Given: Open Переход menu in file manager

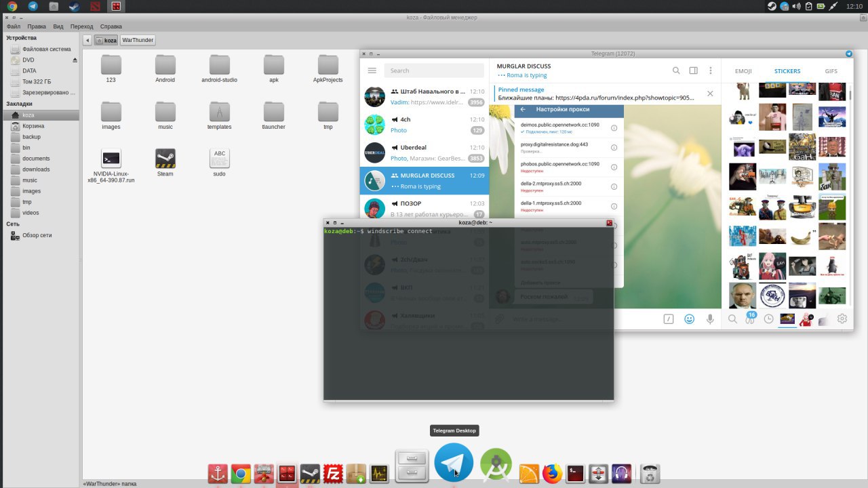Looking at the screenshot, I should point(81,26).
